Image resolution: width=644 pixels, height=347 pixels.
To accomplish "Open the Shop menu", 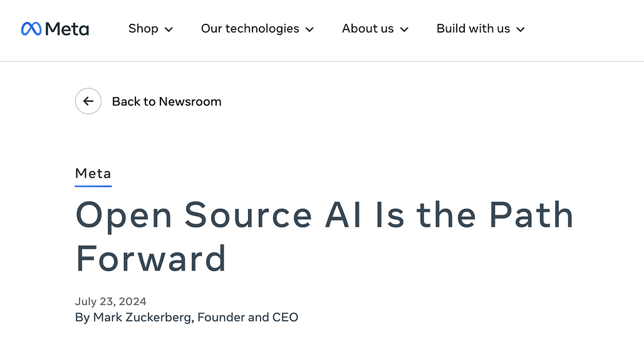I will (143, 29).
